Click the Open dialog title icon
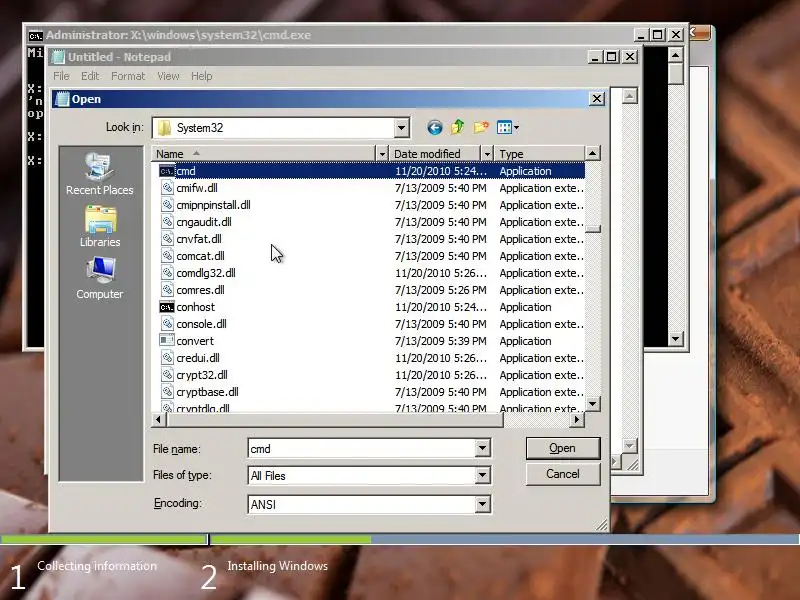The image size is (800, 600). click(62, 99)
